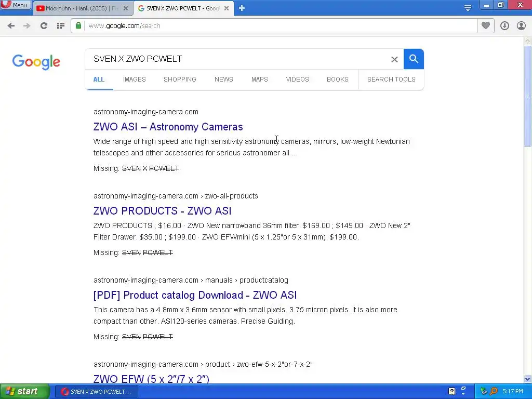Screen dimensions: 532x399
Task: Select the SVEN X ZWO PCWELT browser tab
Action: tap(183, 8)
